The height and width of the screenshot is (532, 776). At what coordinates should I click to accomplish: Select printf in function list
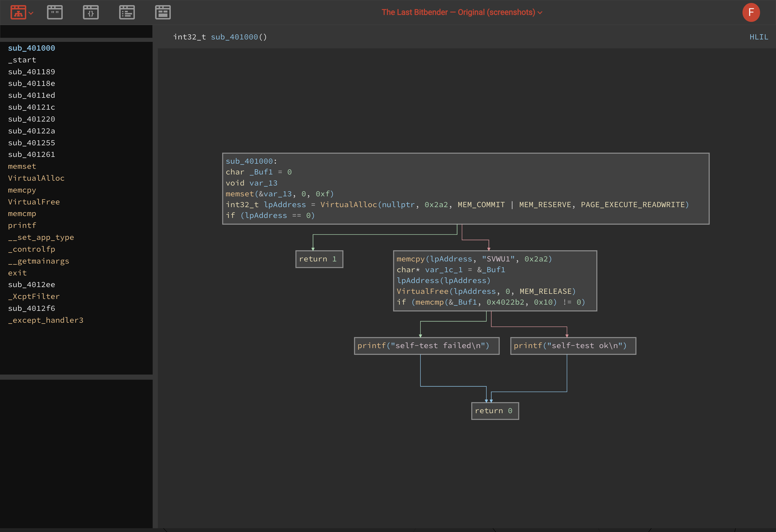(22, 225)
